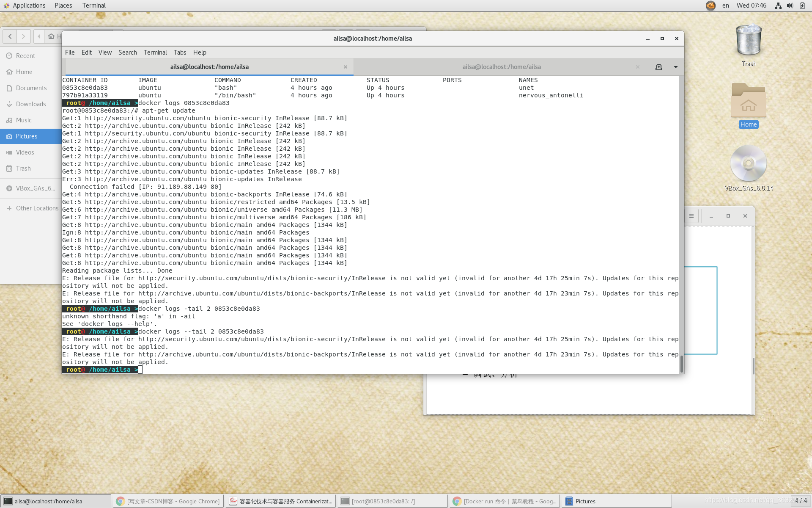Open the Search menu in terminal
812x508 pixels.
(127, 52)
